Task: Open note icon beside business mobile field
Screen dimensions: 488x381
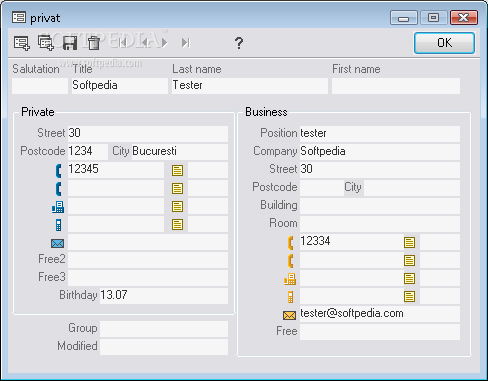Action: [x=409, y=296]
